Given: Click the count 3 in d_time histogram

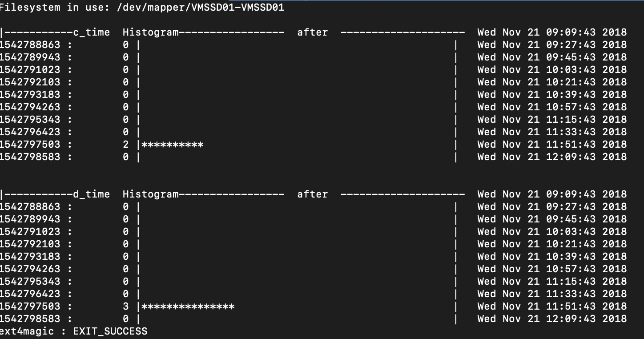Looking at the screenshot, I should 126,307.
